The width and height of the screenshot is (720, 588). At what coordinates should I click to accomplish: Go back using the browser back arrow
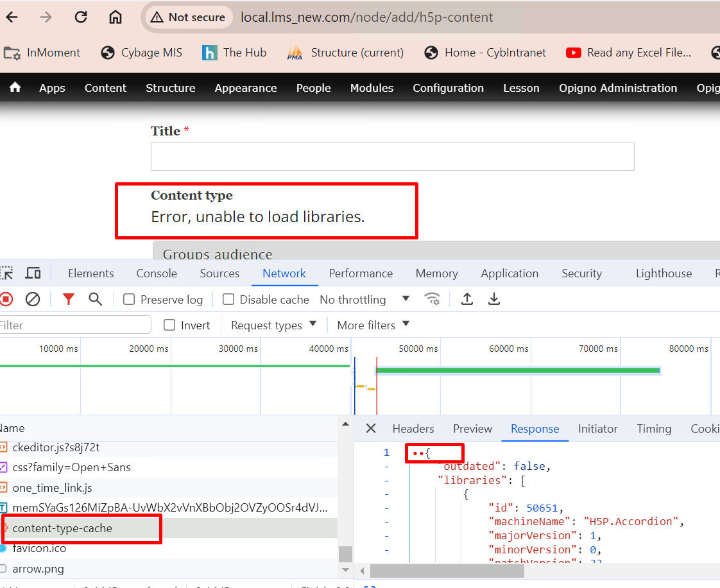point(12,17)
